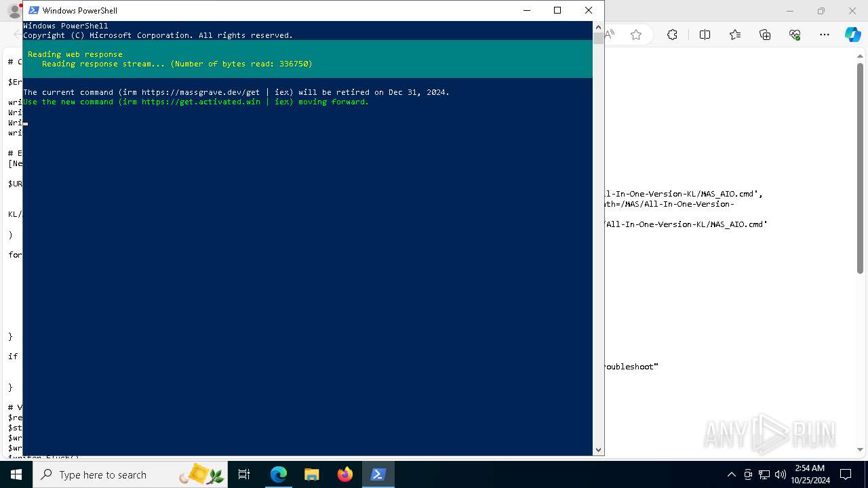The image size is (868, 488).
Task: Click 'All-In-One-Version-KL/MAS_AIO.cmd'' line in Edge
Action: pos(686,224)
